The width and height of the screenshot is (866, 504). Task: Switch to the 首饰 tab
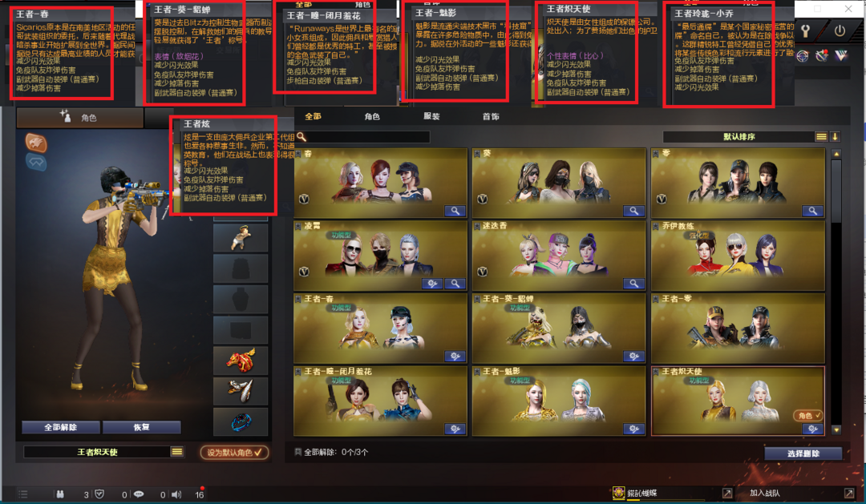tap(491, 116)
